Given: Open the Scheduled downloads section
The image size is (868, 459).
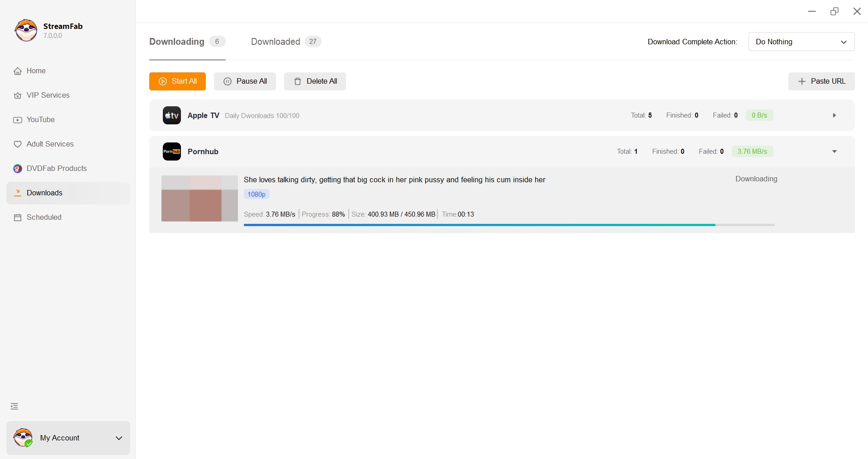Looking at the screenshot, I should point(43,218).
